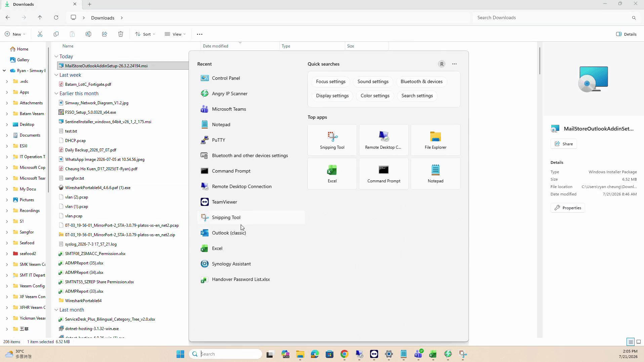644x362 pixels.
Task: Click Color settings quick search
Action: point(375,96)
